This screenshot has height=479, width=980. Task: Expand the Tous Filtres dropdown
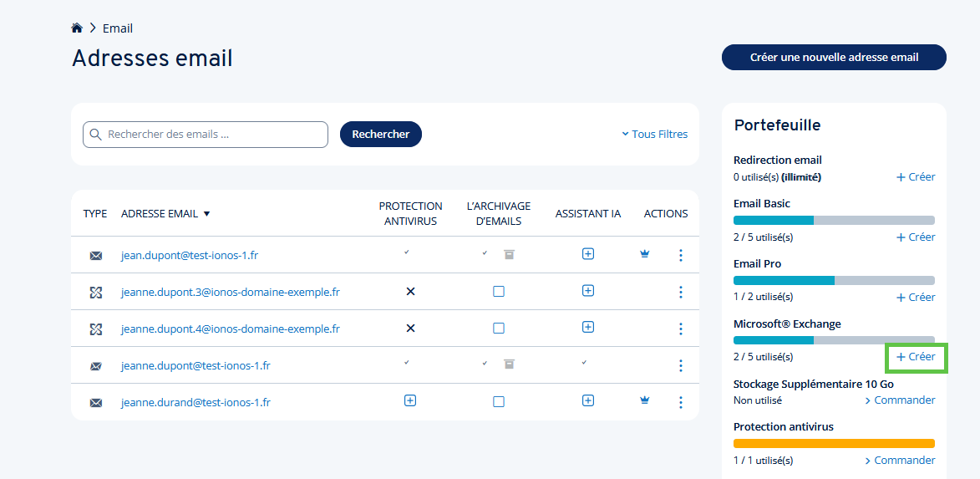[654, 134]
